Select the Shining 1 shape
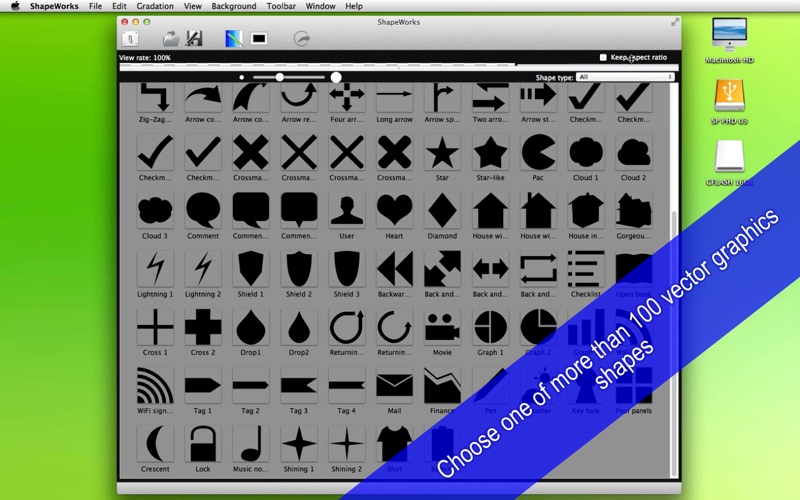Screen dimensions: 800x500 (x=298, y=443)
